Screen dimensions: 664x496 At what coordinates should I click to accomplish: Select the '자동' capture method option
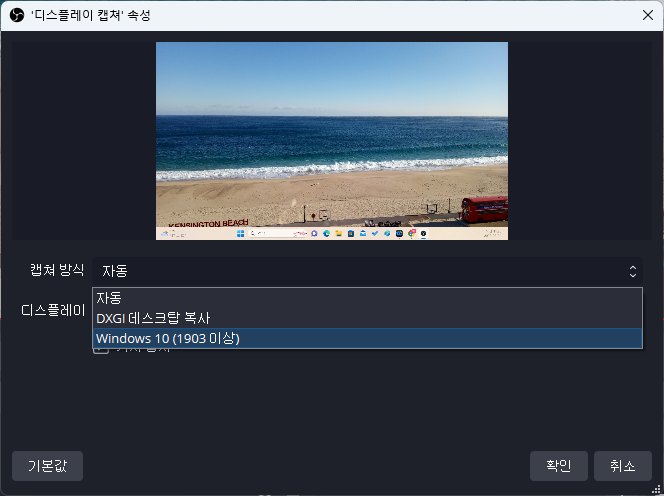[367, 298]
